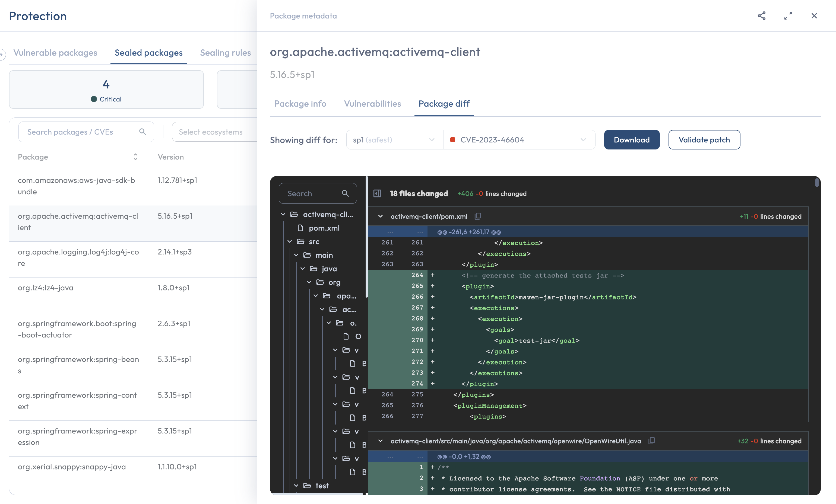
Task: Click the share icon in Package metadata header
Action: pos(761,16)
